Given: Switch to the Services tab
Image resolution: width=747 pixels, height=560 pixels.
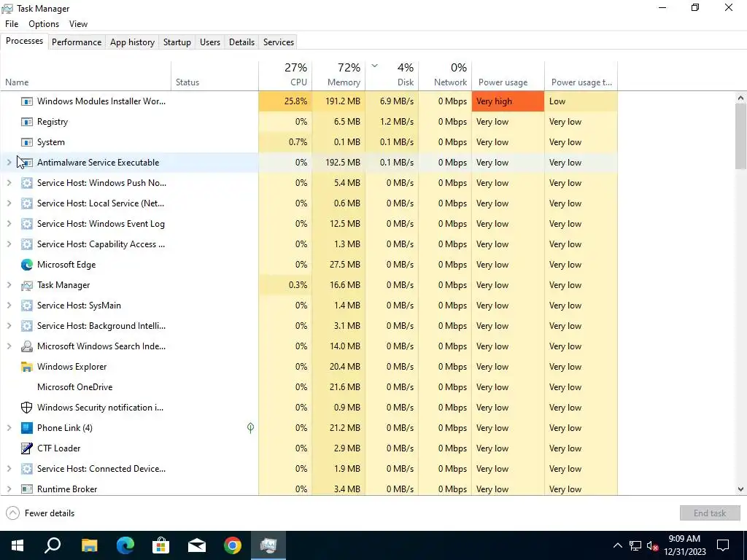Looking at the screenshot, I should coord(279,42).
